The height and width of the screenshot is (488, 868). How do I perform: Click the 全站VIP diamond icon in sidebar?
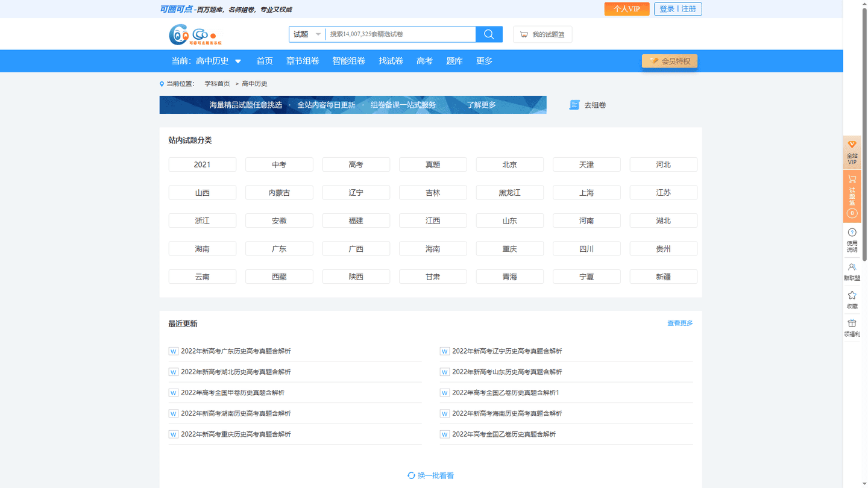tap(852, 145)
